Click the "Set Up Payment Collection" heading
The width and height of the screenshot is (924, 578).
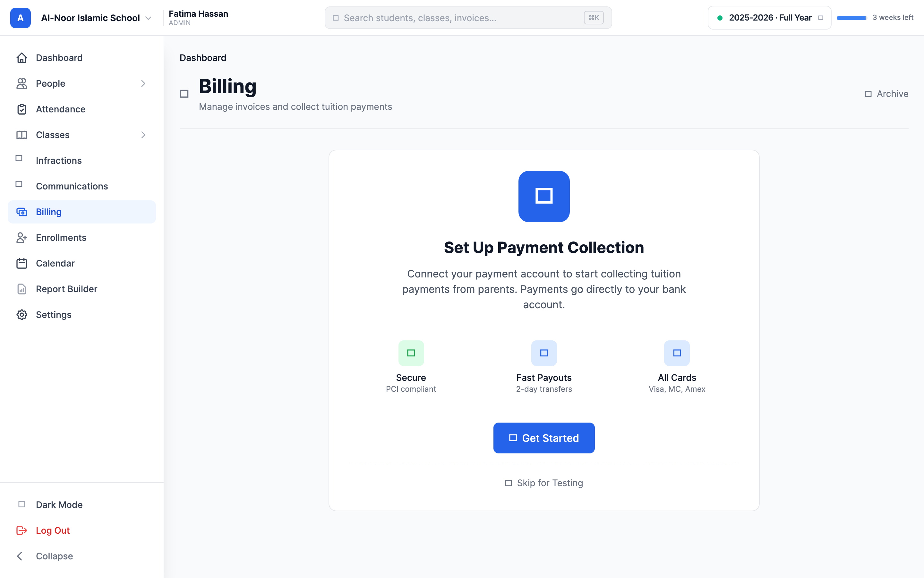(x=544, y=247)
